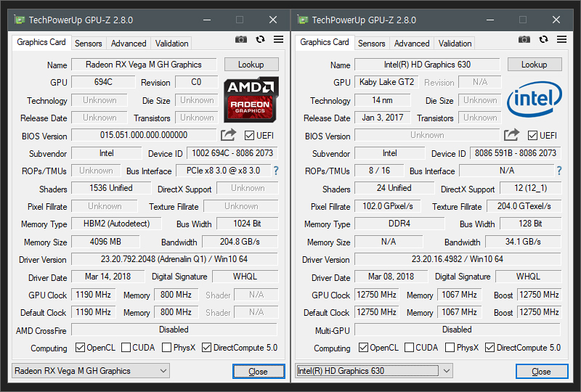The height and width of the screenshot is (392, 581).
Task: Open Advanced tab in Radeon window
Action: tap(129, 44)
